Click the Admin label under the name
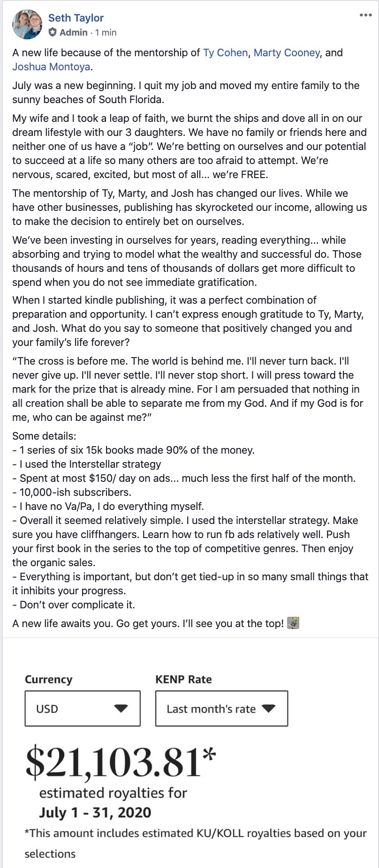 click(73, 32)
